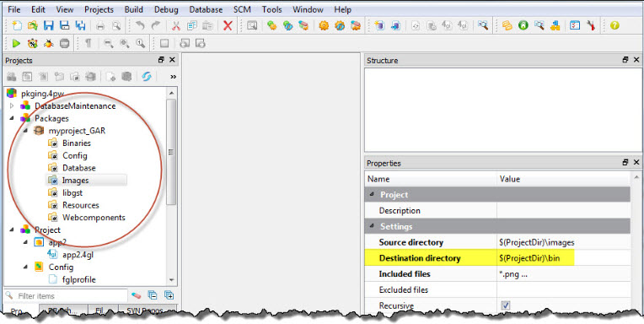Click the Destination directory value cell
Image resolution: width=644 pixels, height=324 pixels.
[x=563, y=258]
